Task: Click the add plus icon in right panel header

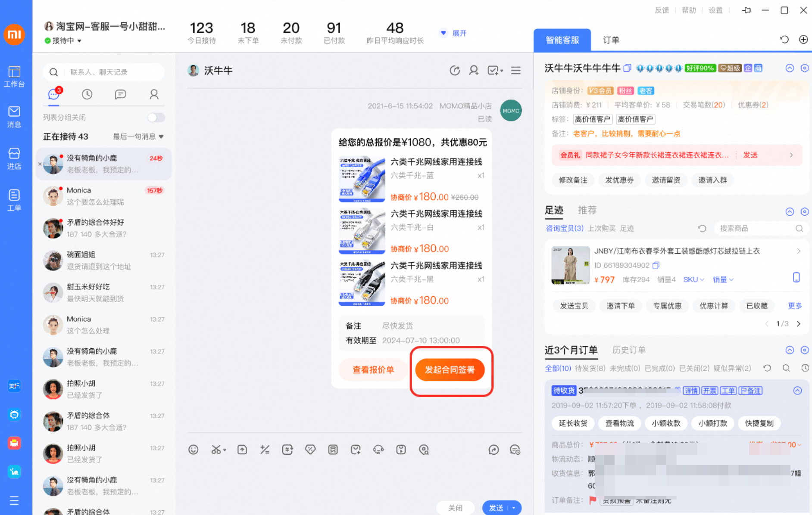Action: coord(803,40)
